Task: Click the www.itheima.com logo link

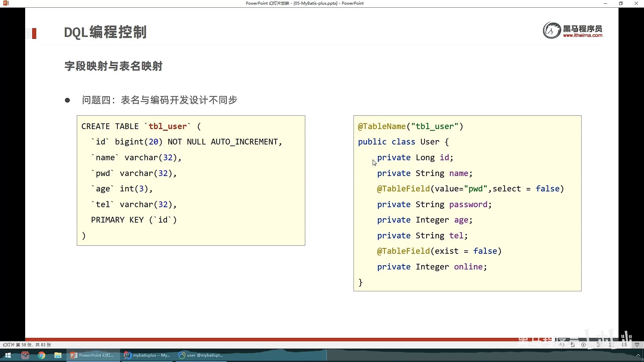Action: click(x=582, y=35)
